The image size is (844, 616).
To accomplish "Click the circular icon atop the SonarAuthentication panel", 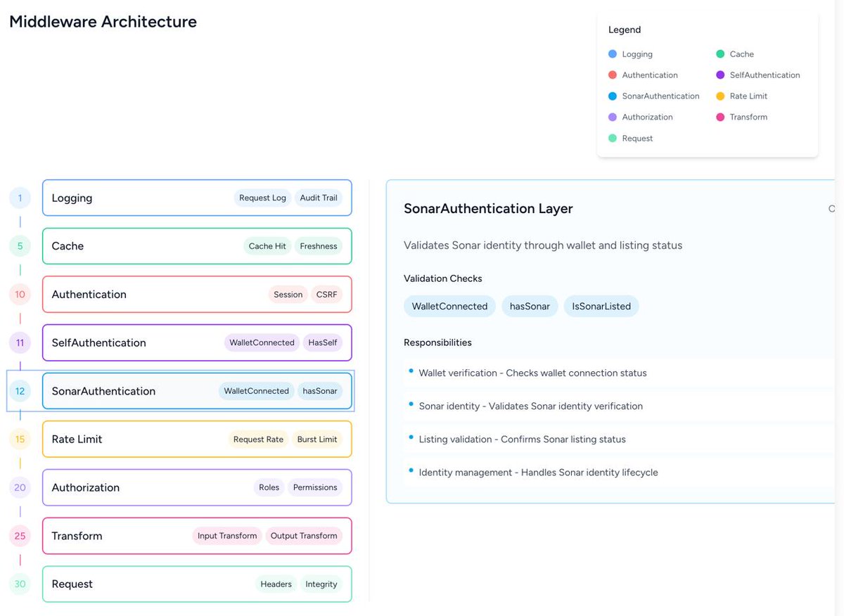I will (x=832, y=208).
